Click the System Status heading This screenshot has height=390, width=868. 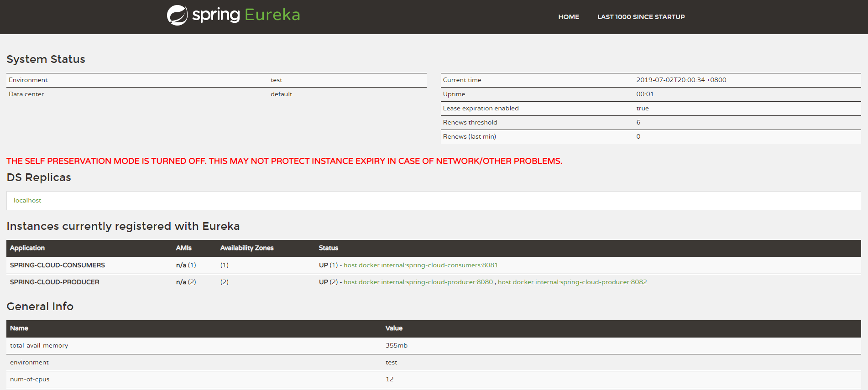[46, 59]
